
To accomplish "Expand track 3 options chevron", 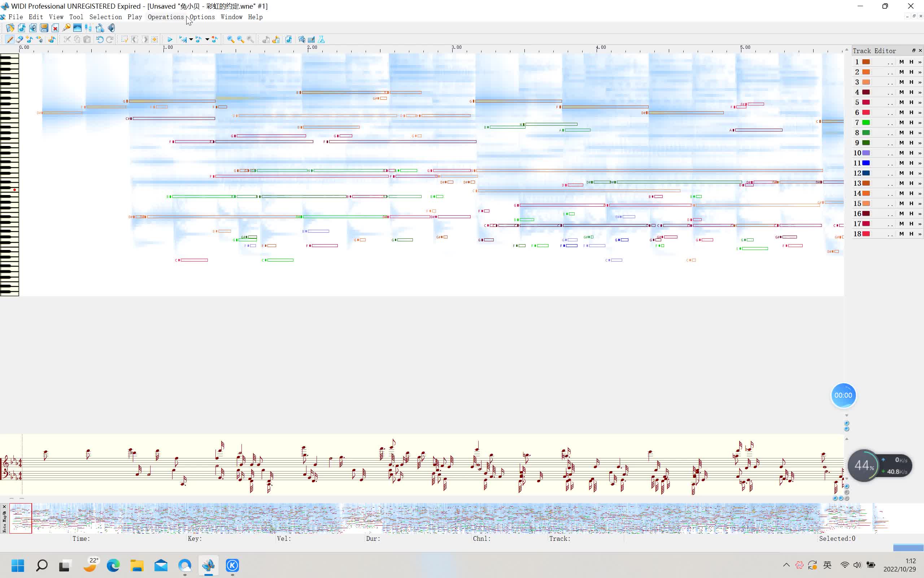I will [x=920, y=82].
